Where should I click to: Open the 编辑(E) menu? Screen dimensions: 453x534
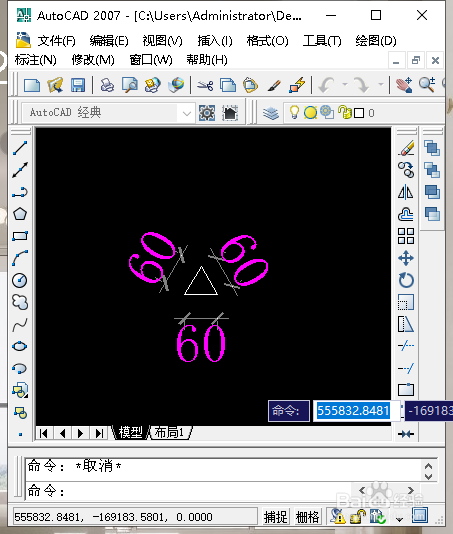click(x=109, y=41)
